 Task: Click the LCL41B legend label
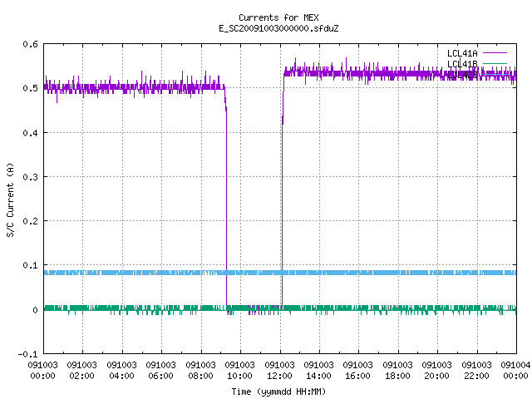462,64
